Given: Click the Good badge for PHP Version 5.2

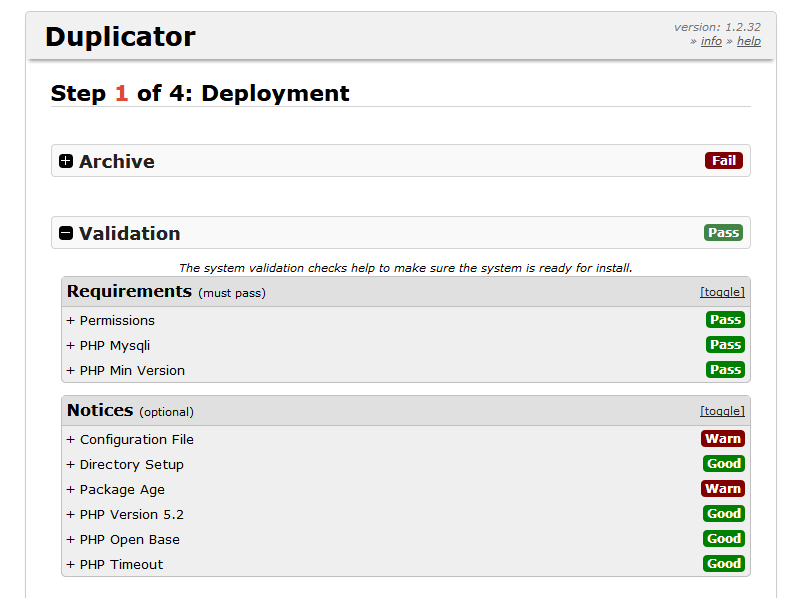Looking at the screenshot, I should click(724, 514).
